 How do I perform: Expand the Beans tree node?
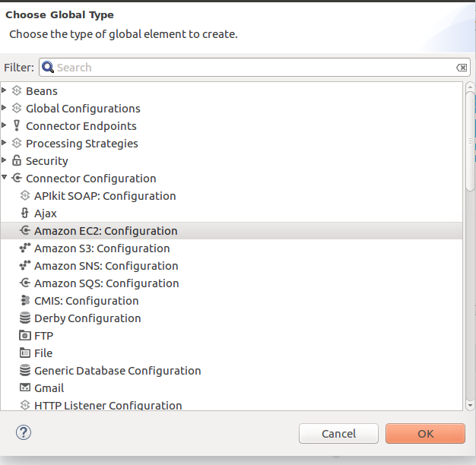pos(4,90)
